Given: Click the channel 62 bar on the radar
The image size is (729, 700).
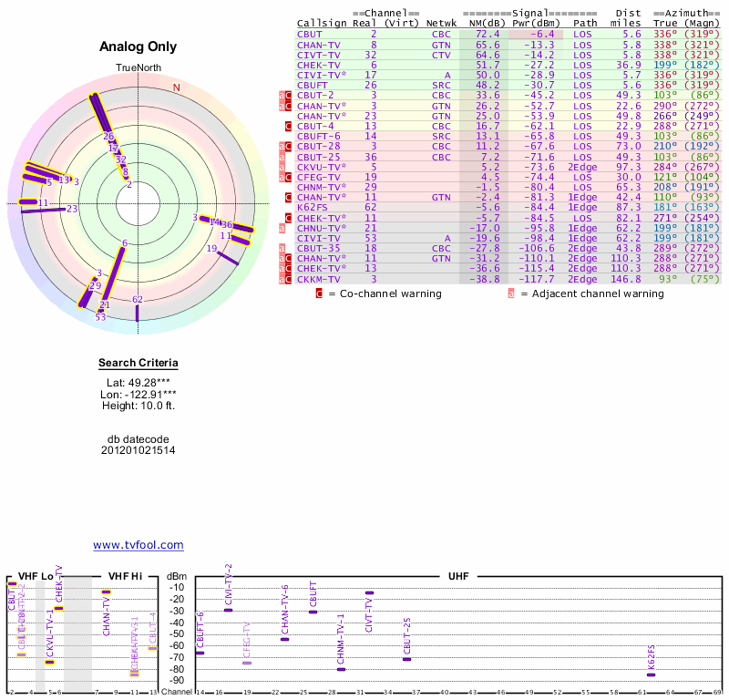Looking at the screenshot, I should (138, 313).
